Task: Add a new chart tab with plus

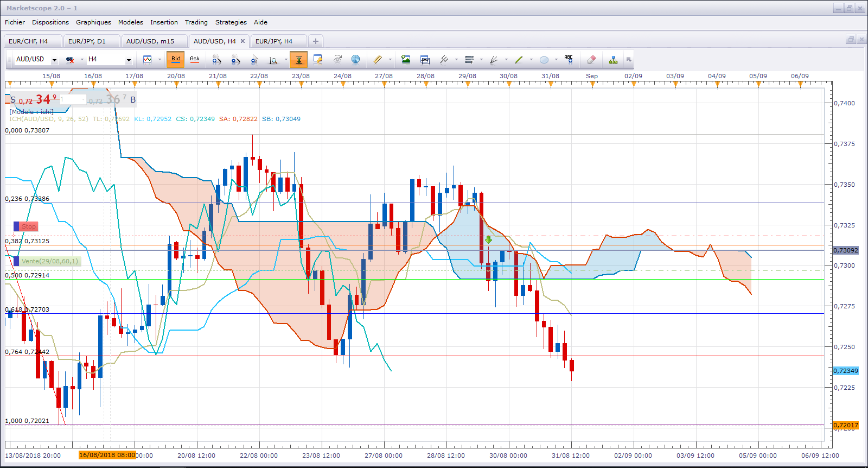Action: click(316, 41)
